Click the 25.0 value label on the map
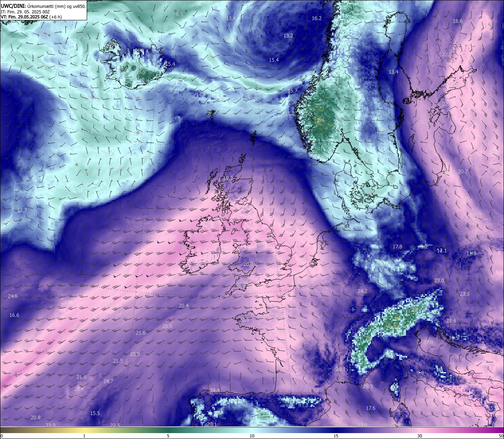Image resolution: width=504 pixels, height=439 pixels. [x=135, y=354]
